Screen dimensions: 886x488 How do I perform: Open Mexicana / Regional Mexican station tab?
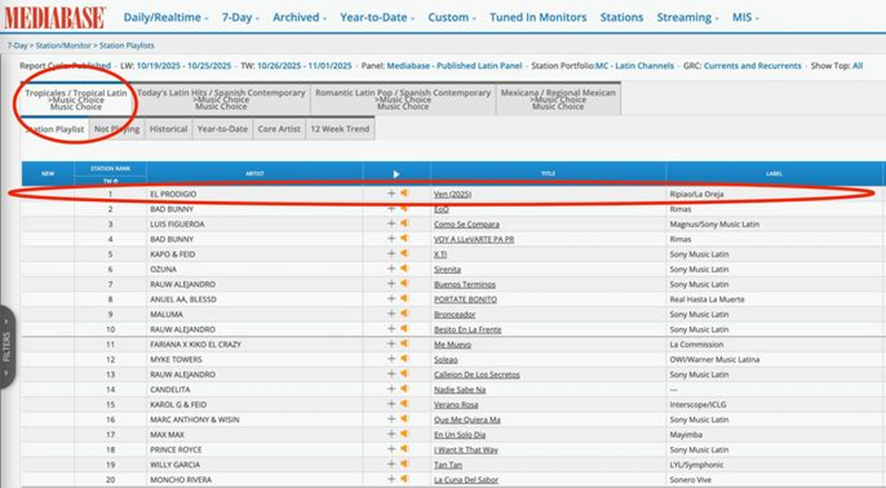click(558, 99)
